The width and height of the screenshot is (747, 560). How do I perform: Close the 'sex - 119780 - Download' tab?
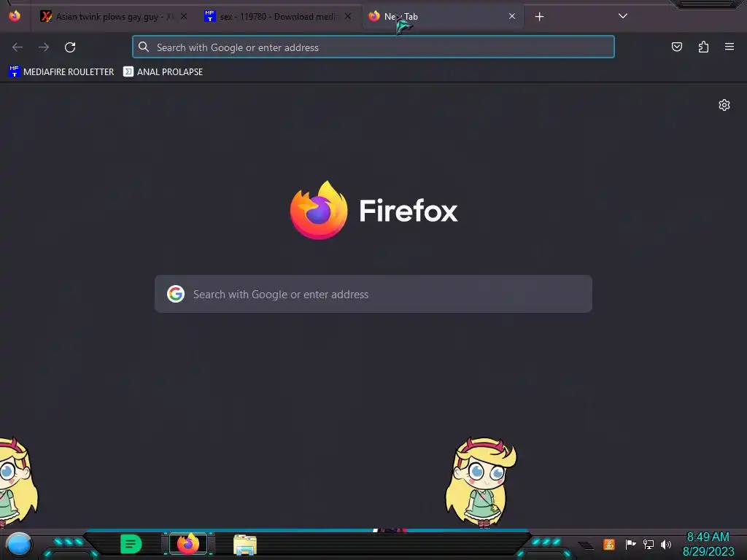tap(348, 16)
